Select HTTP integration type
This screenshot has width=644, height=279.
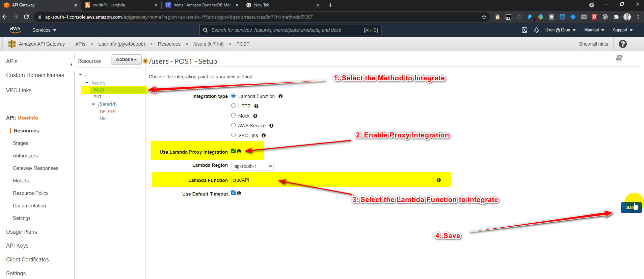tap(233, 106)
